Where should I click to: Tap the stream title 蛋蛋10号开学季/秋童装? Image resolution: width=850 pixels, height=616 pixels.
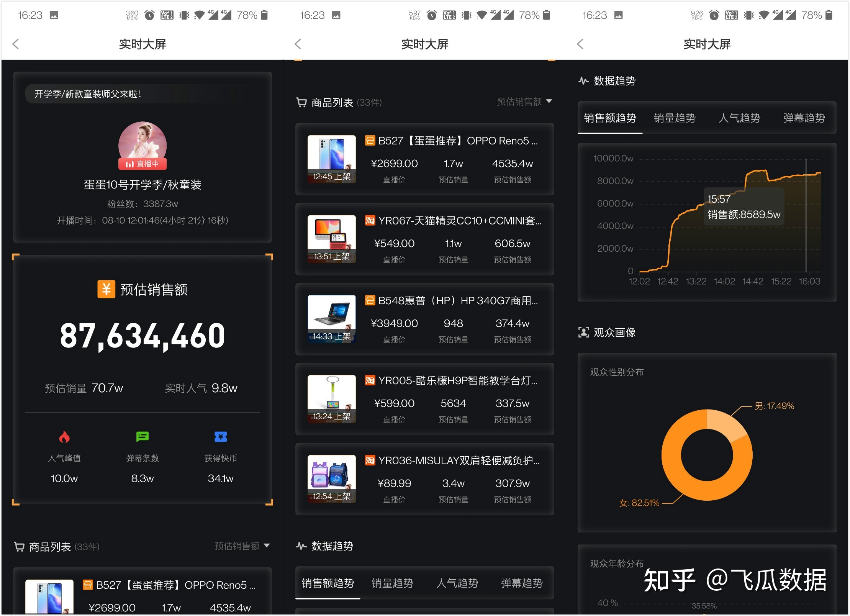pyautogui.click(x=142, y=185)
